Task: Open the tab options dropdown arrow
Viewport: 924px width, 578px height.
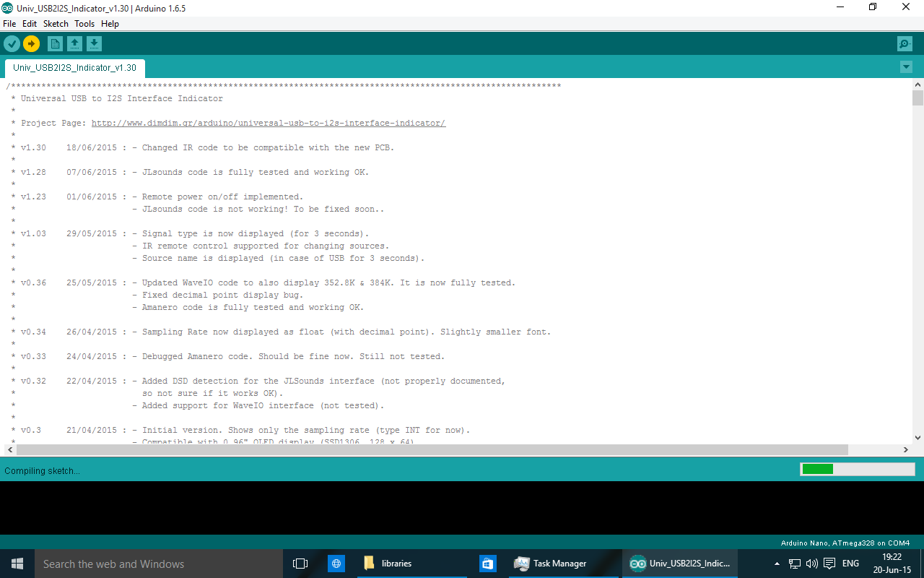Action: pyautogui.click(x=906, y=67)
